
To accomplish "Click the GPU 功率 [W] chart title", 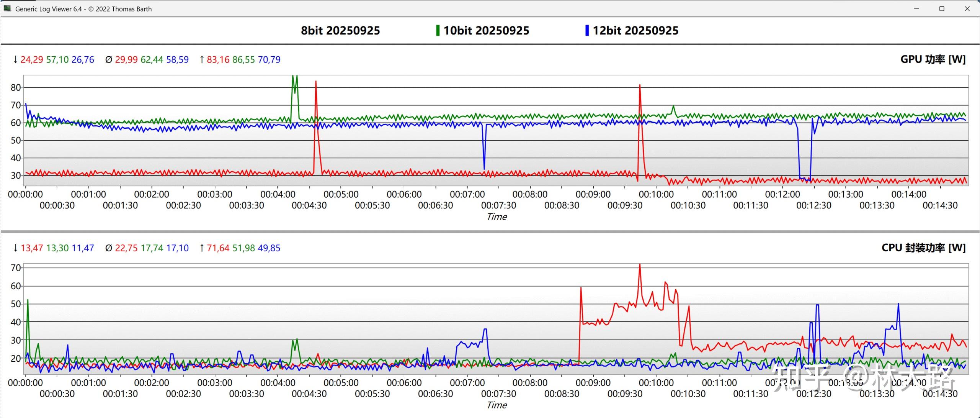I will [x=933, y=59].
